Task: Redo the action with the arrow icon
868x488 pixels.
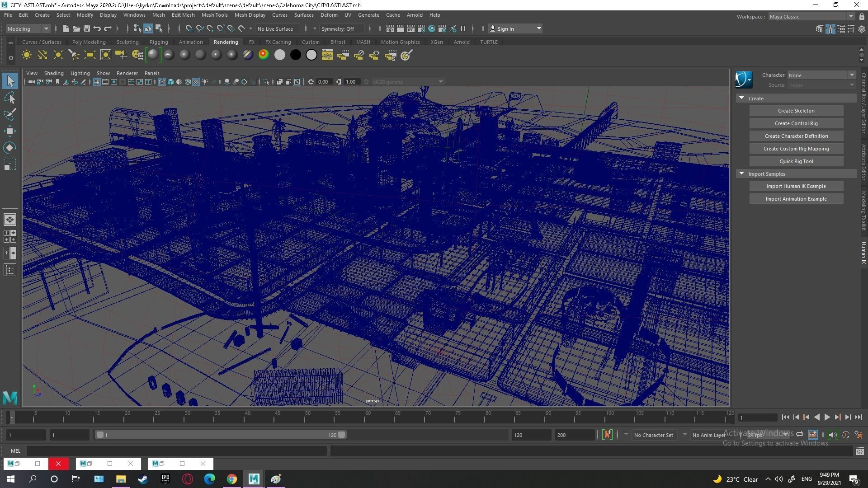Action: point(108,28)
